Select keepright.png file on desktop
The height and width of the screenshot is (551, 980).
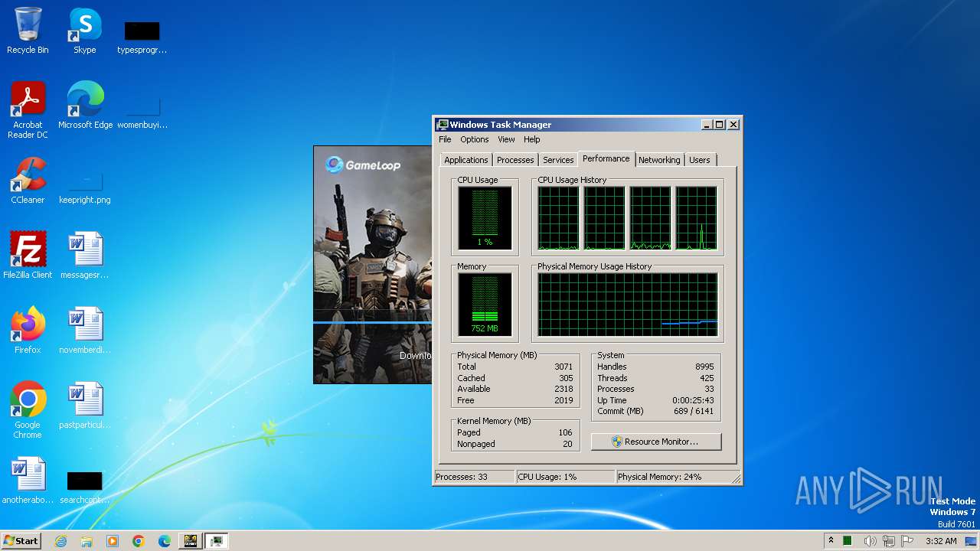click(84, 187)
